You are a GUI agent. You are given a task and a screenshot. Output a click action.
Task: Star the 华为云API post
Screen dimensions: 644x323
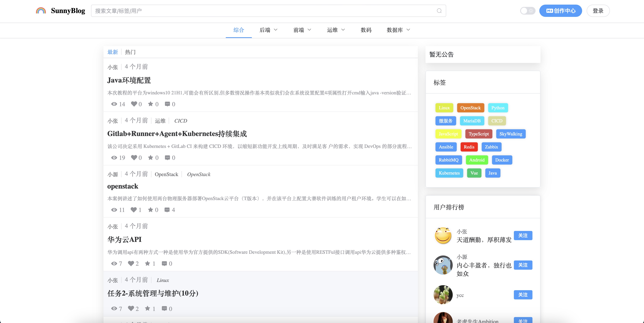click(148, 263)
